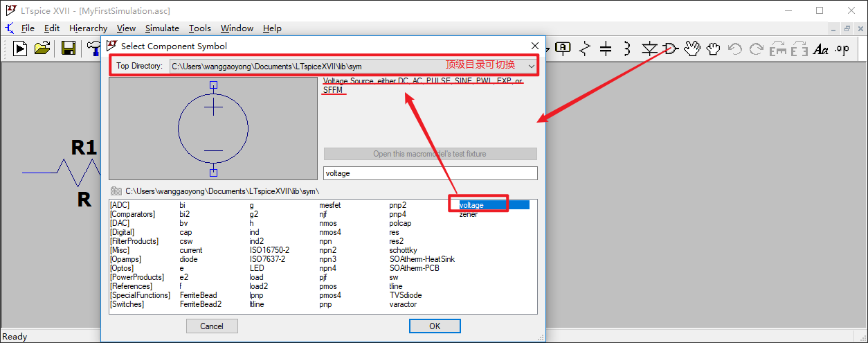
Task: Click the Redo arrow icon
Action: (x=757, y=48)
